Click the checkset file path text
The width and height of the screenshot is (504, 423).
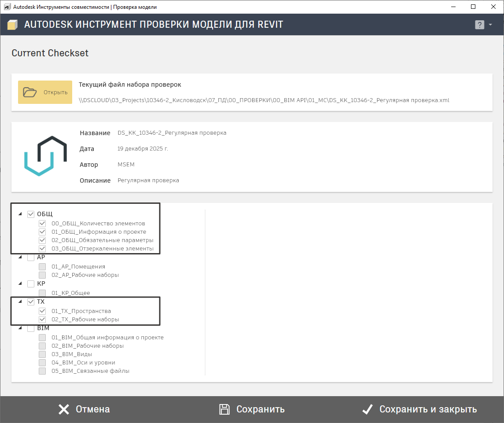[x=264, y=100]
